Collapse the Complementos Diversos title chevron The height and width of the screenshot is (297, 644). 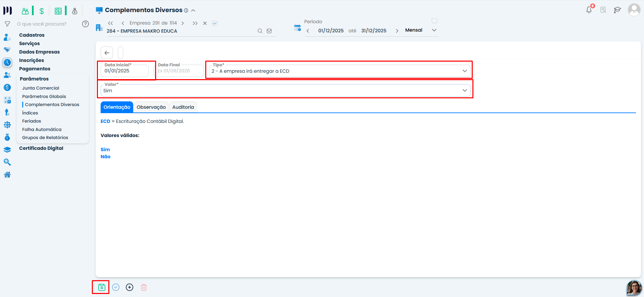click(x=193, y=10)
